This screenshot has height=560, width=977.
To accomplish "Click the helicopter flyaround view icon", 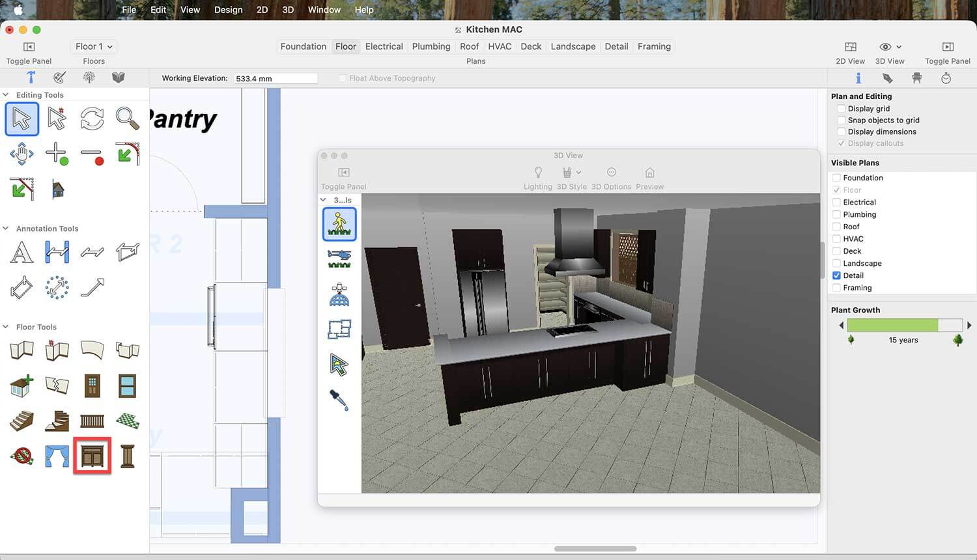I will click(339, 259).
